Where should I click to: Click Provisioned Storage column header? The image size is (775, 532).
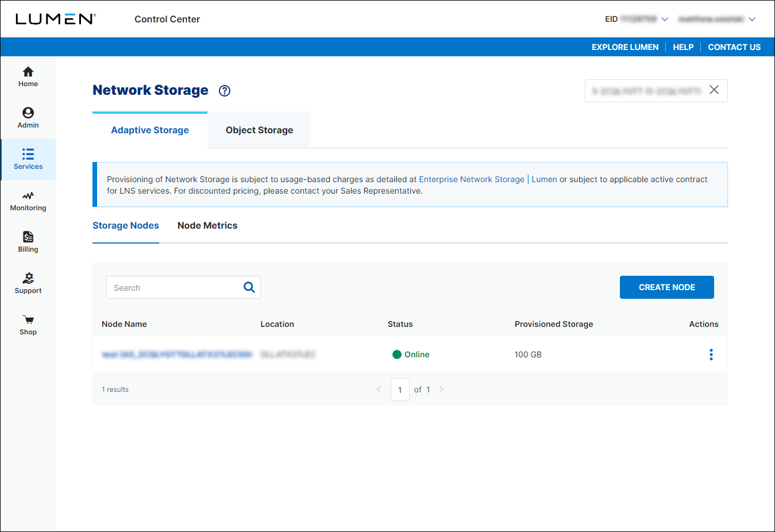click(554, 324)
